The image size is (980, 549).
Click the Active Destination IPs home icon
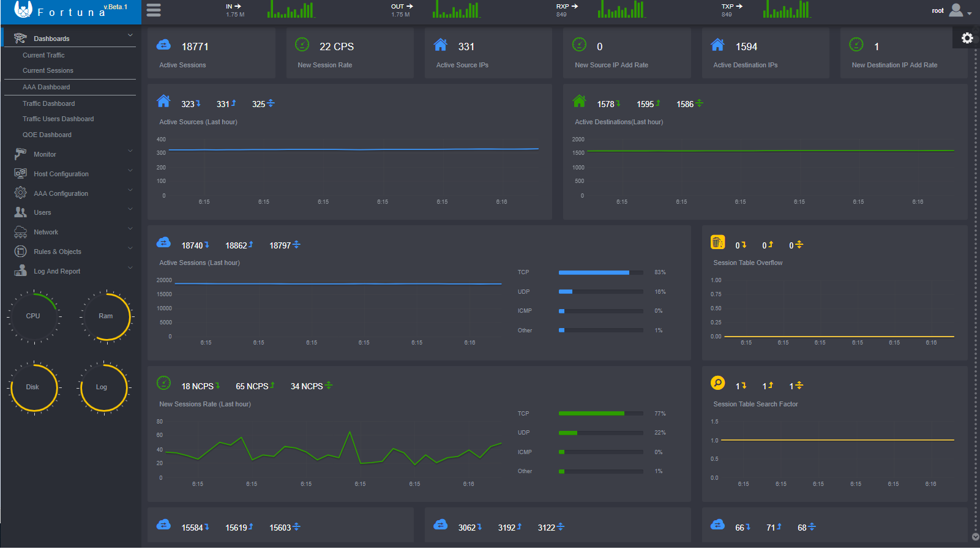pyautogui.click(x=718, y=45)
